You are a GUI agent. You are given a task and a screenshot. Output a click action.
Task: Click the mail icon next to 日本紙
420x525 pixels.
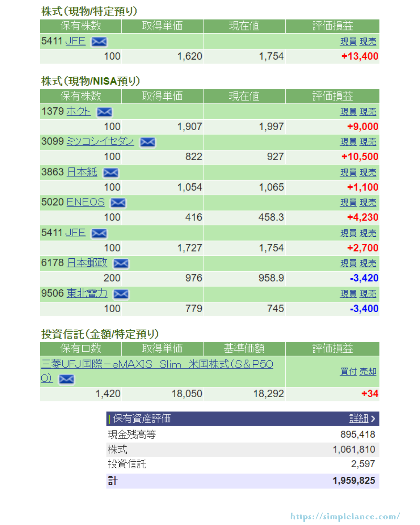coord(111,173)
